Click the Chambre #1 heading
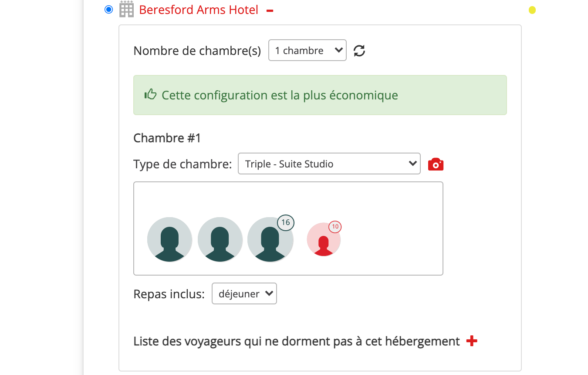The width and height of the screenshot is (588, 375). click(167, 138)
